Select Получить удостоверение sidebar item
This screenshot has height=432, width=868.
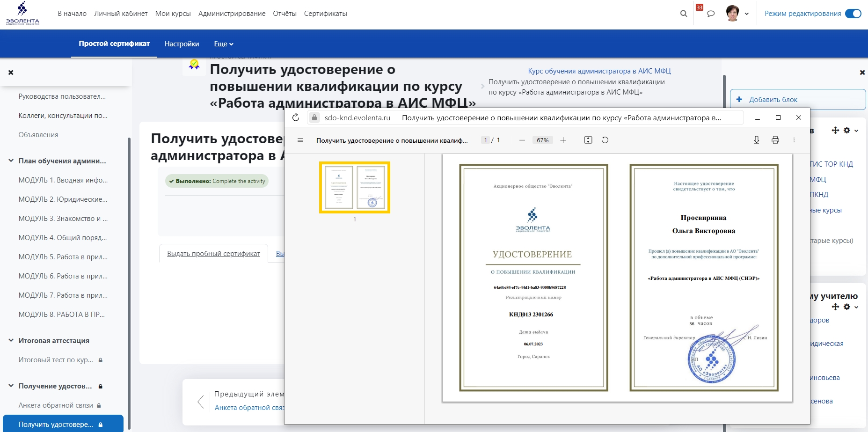[63, 425]
